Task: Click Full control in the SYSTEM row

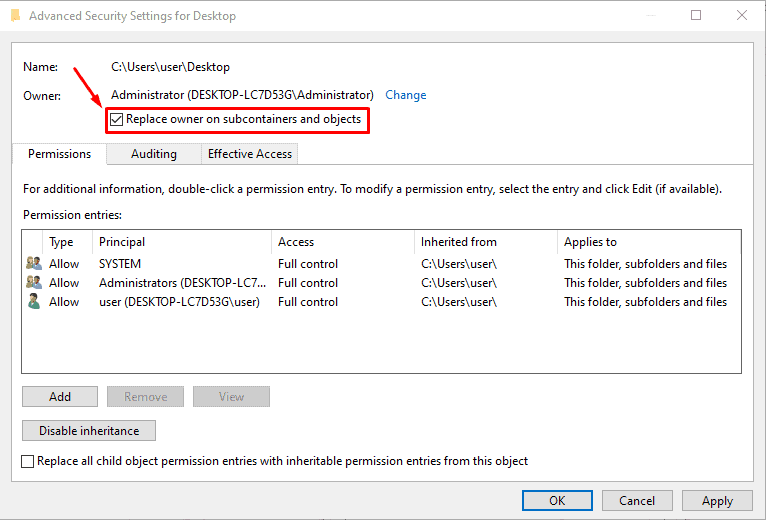Action: pos(308,264)
